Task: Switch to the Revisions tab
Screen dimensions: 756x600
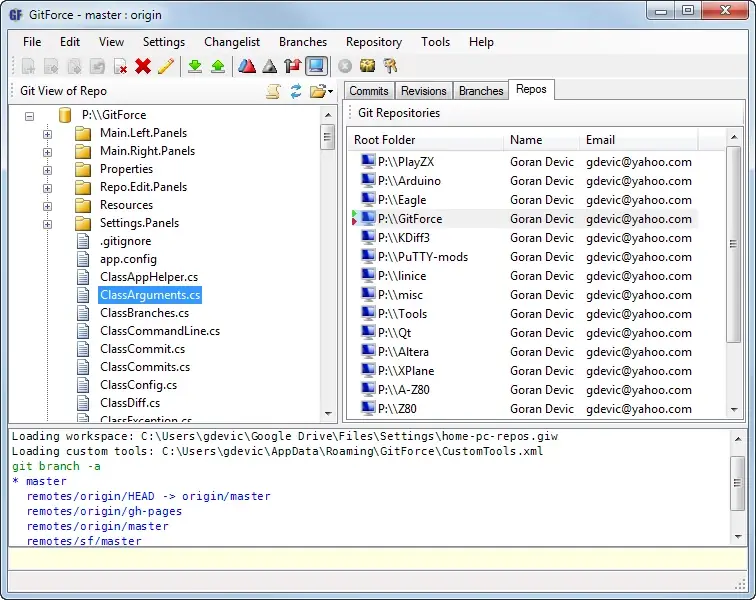Action: pos(423,91)
